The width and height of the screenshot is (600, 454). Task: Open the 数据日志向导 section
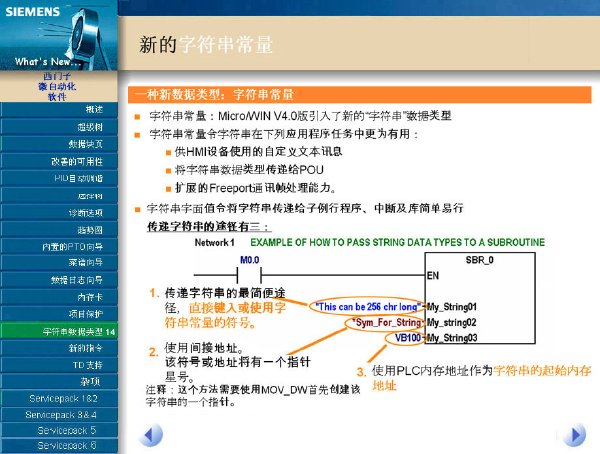tap(59, 280)
